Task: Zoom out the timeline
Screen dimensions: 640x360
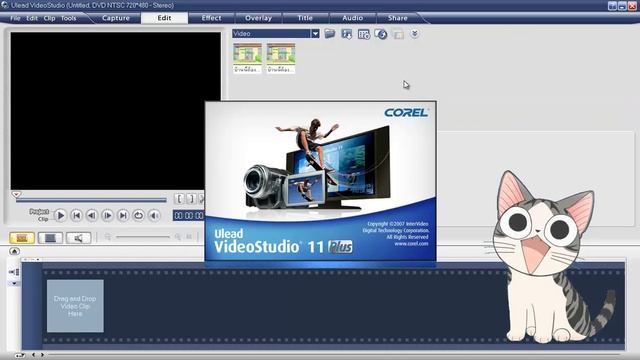Action: (108, 237)
